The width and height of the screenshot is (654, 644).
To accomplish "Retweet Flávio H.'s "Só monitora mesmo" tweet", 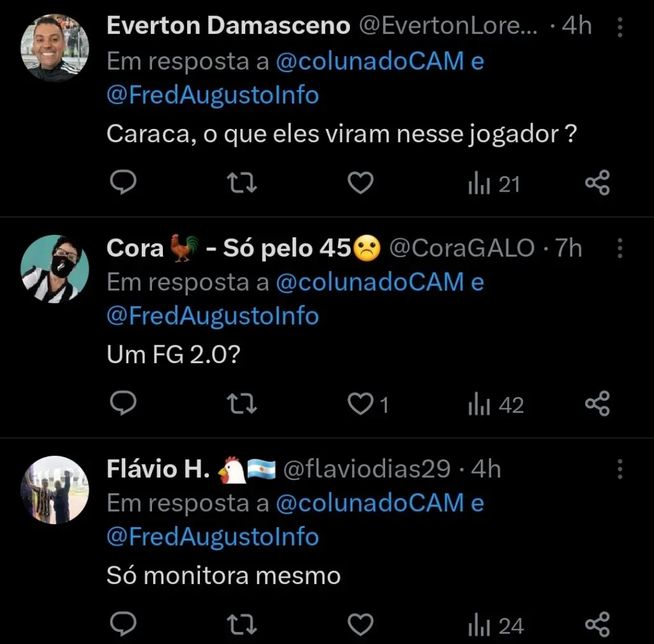I will click(243, 625).
